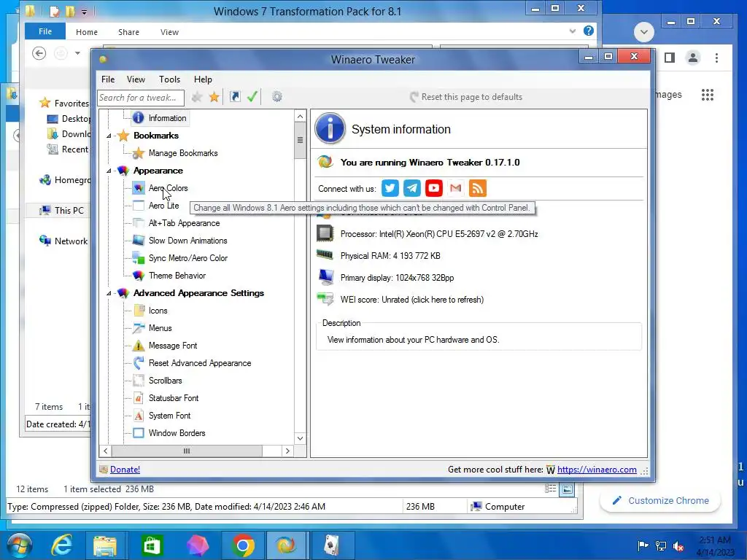Viewport: 747px width, 560px height.
Task: Open the Help menu
Action: 203,79
